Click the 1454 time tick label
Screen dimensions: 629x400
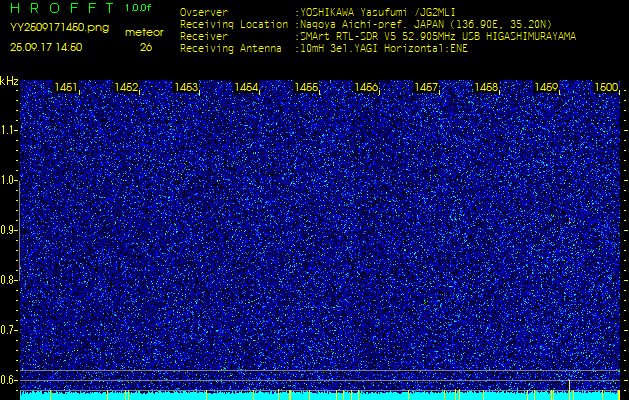click(246, 87)
